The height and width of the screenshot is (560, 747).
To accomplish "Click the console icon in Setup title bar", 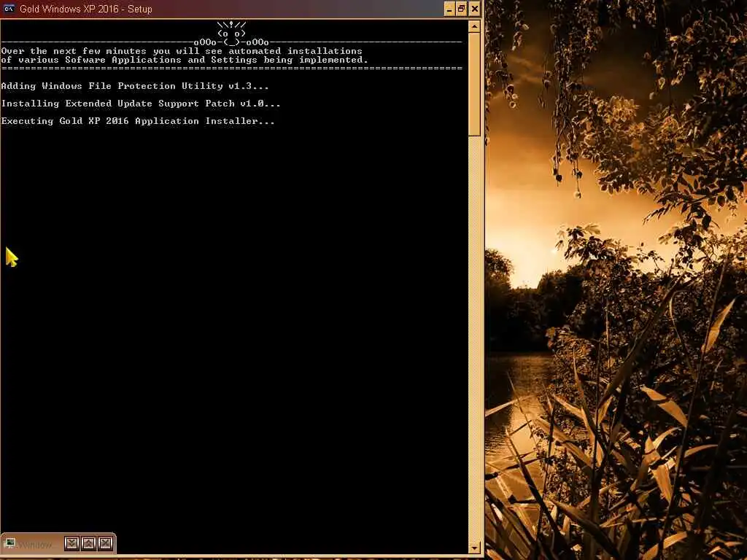I will pyautogui.click(x=9, y=9).
